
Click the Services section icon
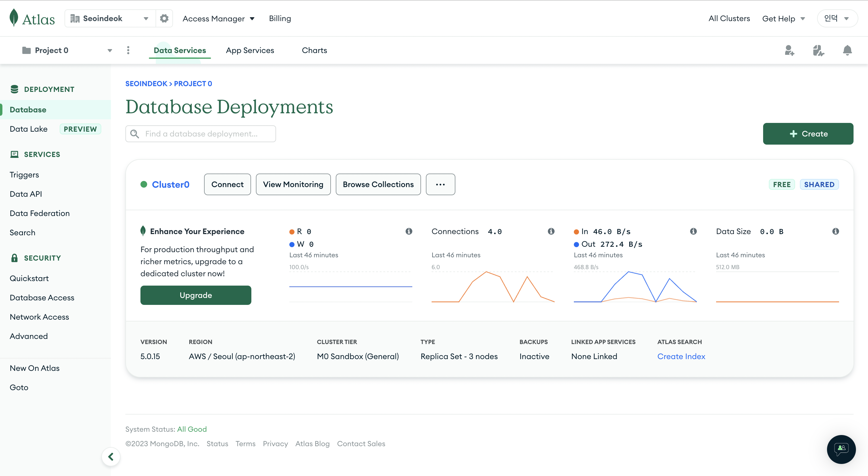point(14,154)
